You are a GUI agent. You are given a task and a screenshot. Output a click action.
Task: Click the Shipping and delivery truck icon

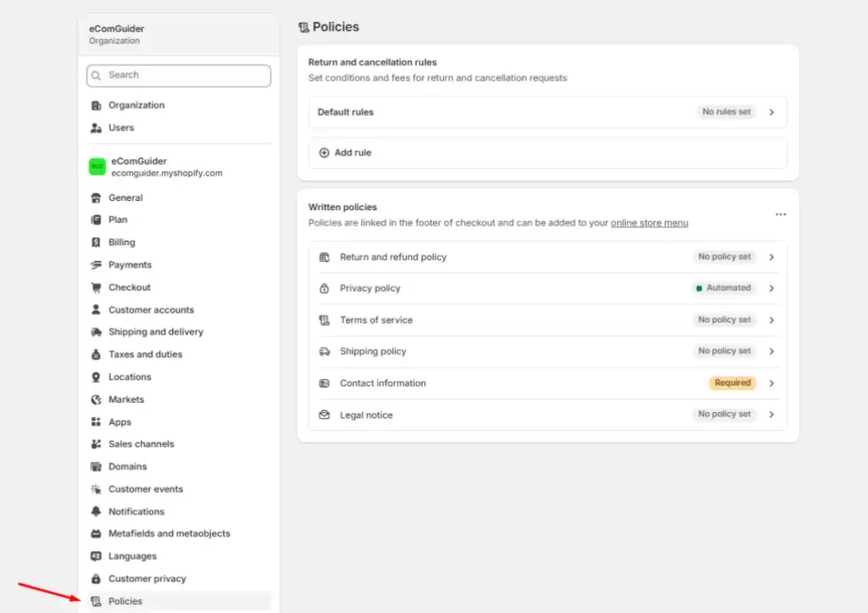[97, 332]
